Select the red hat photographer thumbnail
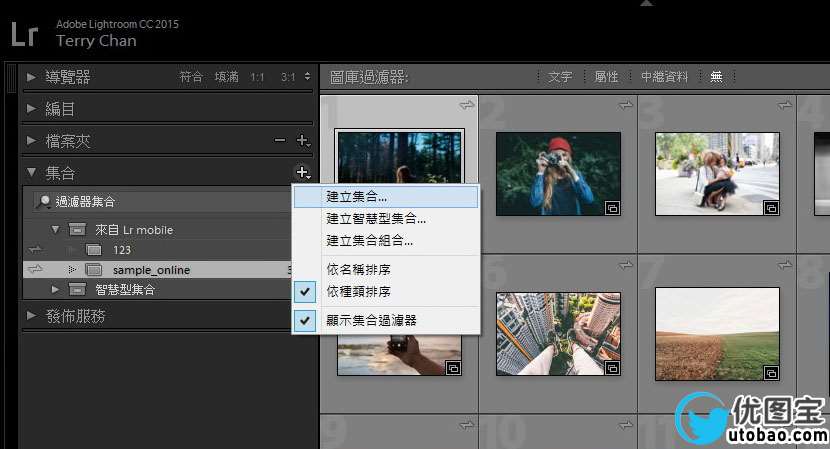The height and width of the screenshot is (449, 830). 558,174
